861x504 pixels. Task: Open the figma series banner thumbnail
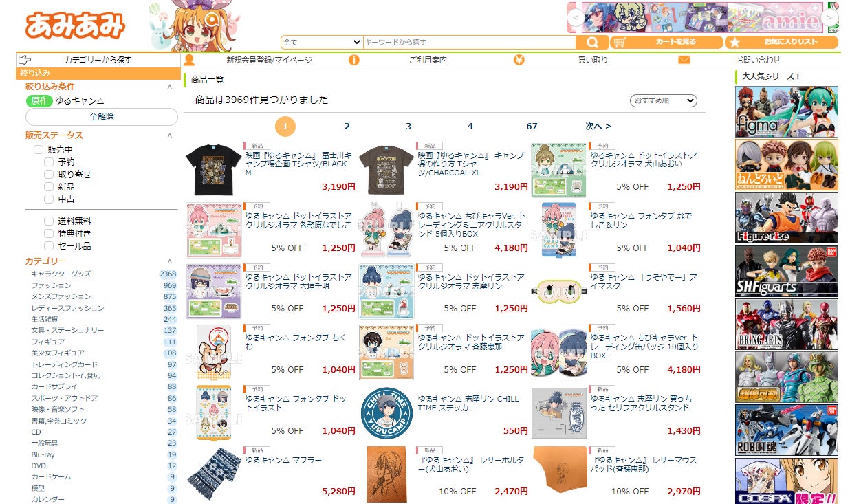[787, 111]
